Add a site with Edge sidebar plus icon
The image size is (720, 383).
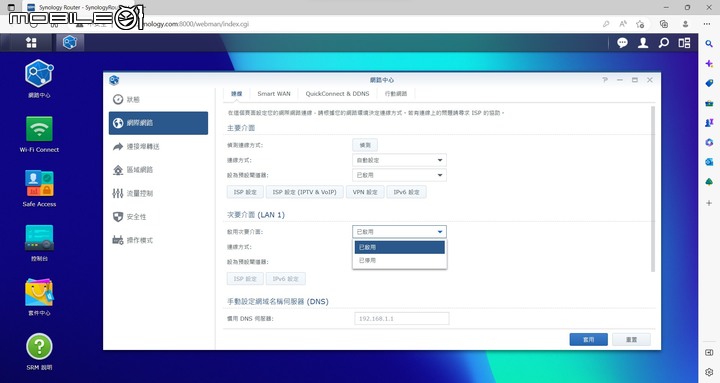pyautogui.click(x=709, y=203)
